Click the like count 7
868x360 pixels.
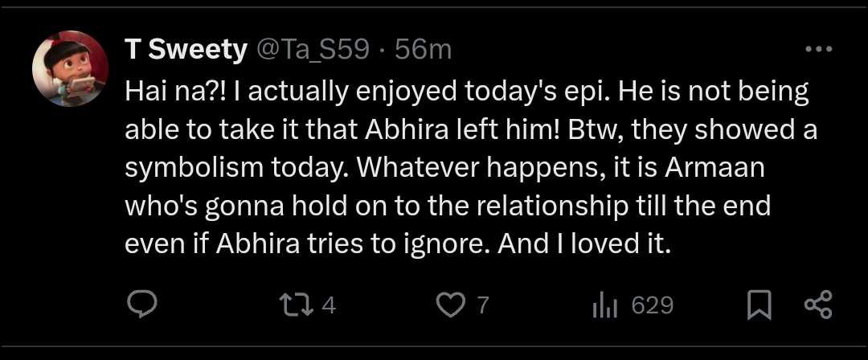coord(483,305)
